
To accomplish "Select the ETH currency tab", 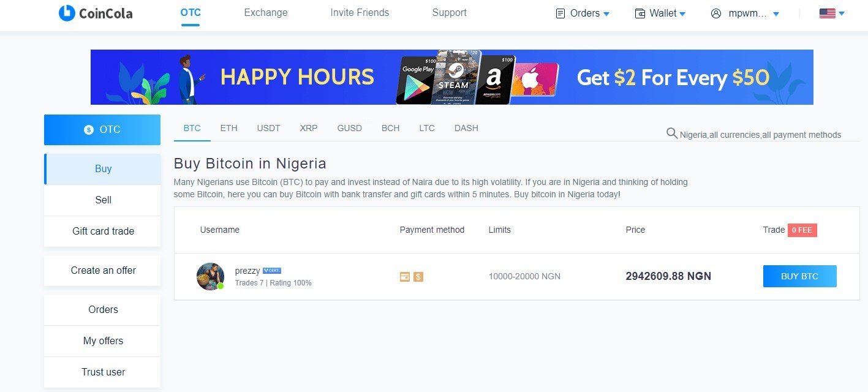I will tap(228, 128).
